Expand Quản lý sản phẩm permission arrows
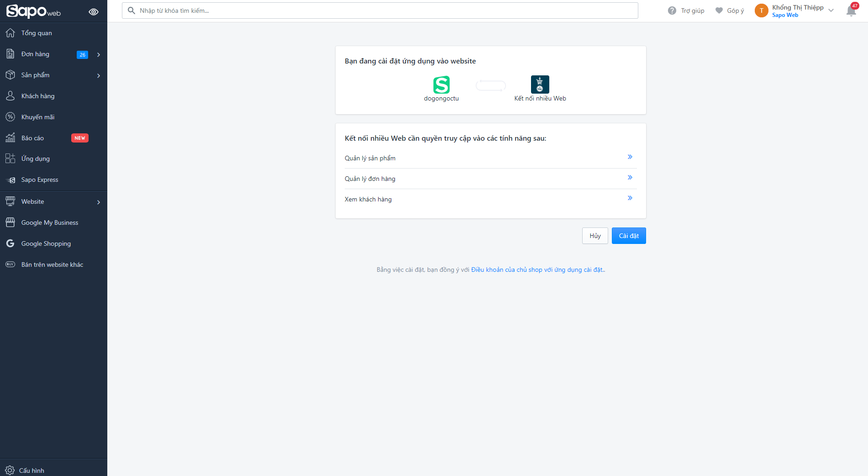868x476 pixels. 630,157
